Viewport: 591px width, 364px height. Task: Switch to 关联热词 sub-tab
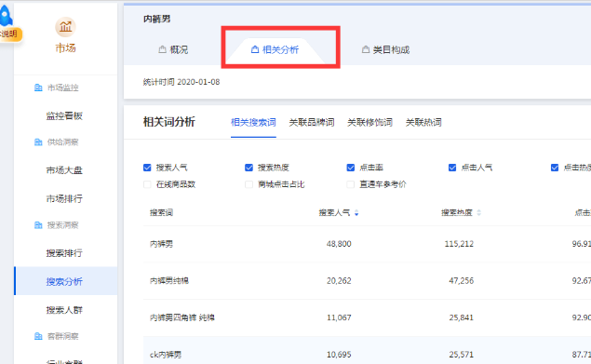423,122
